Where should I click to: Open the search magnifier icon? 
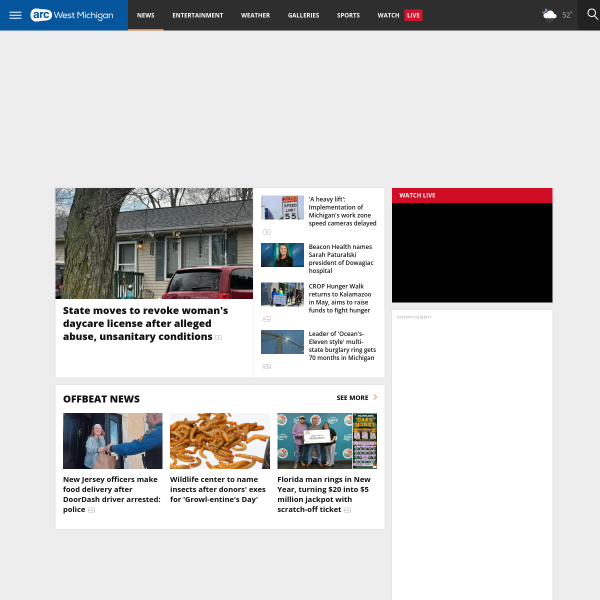click(x=592, y=15)
